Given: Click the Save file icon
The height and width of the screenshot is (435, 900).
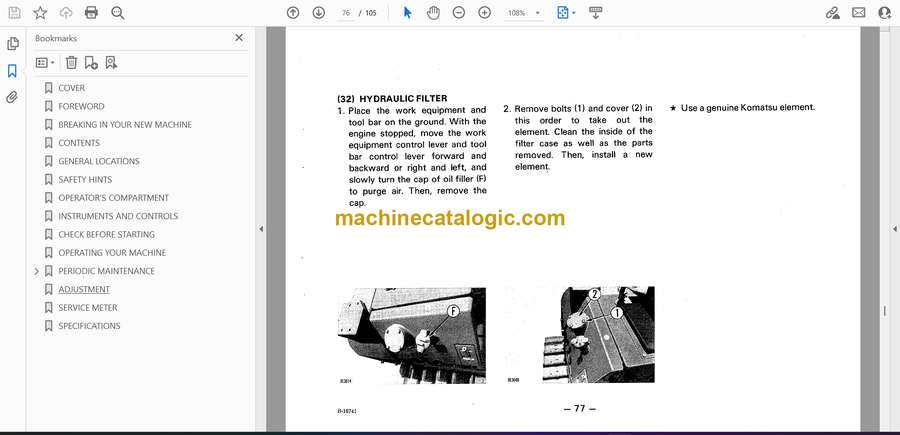Looking at the screenshot, I should [x=14, y=13].
